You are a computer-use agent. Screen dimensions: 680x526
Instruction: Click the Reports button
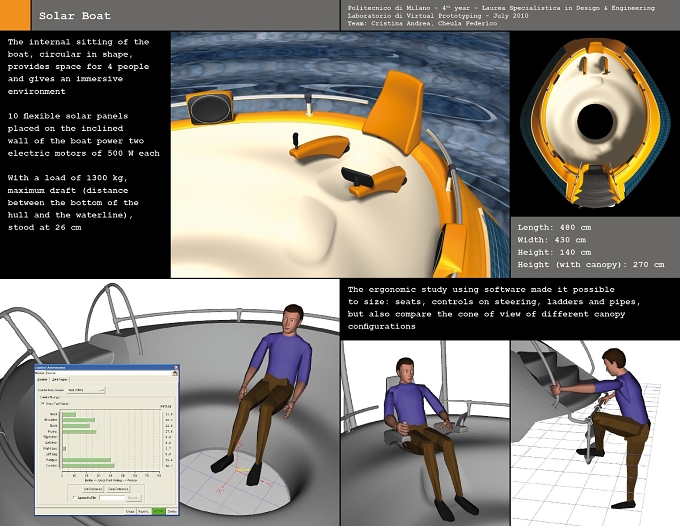pos(143,511)
